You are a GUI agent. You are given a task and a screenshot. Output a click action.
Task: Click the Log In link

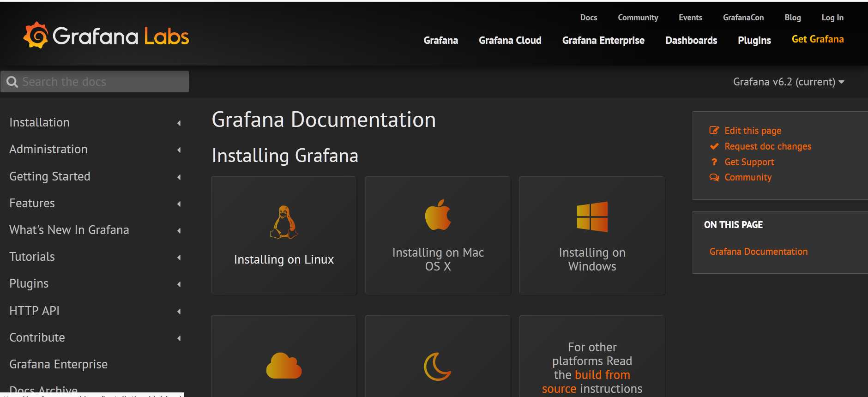click(832, 18)
